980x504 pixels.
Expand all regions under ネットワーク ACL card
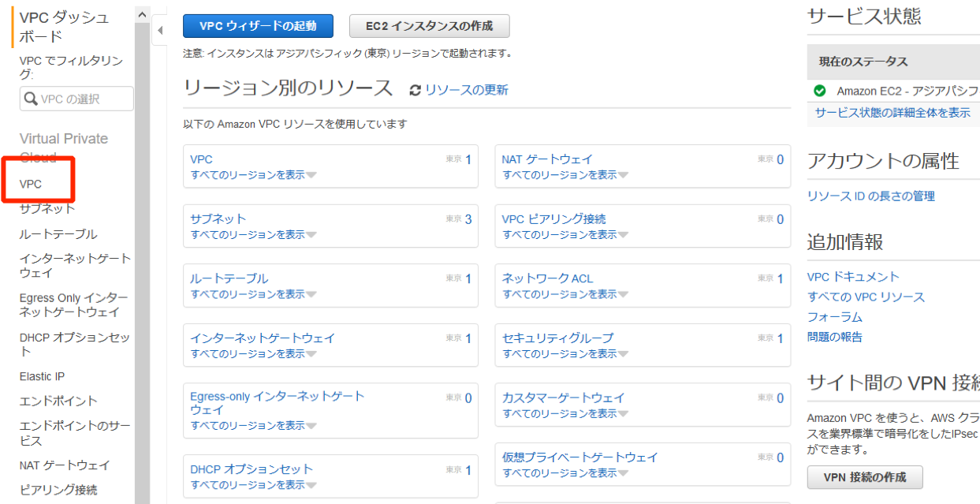[x=565, y=294]
